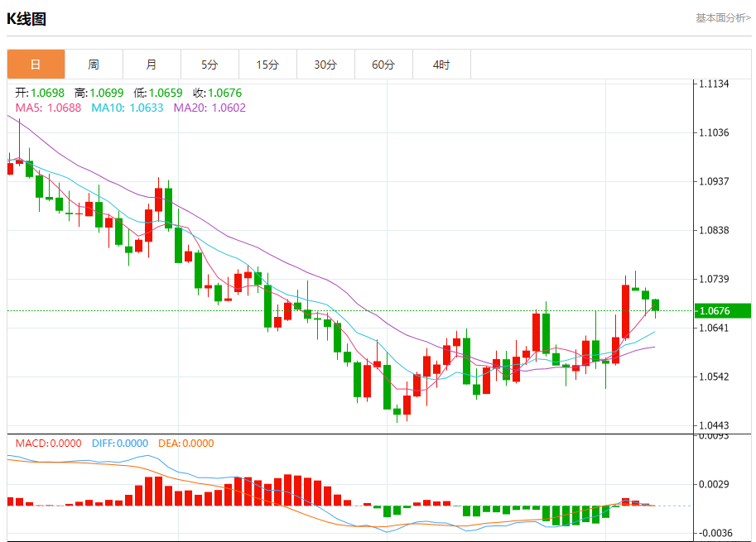Click the -0.0036 MACD axis label
Screen dimensions: 756x542
(x=715, y=533)
